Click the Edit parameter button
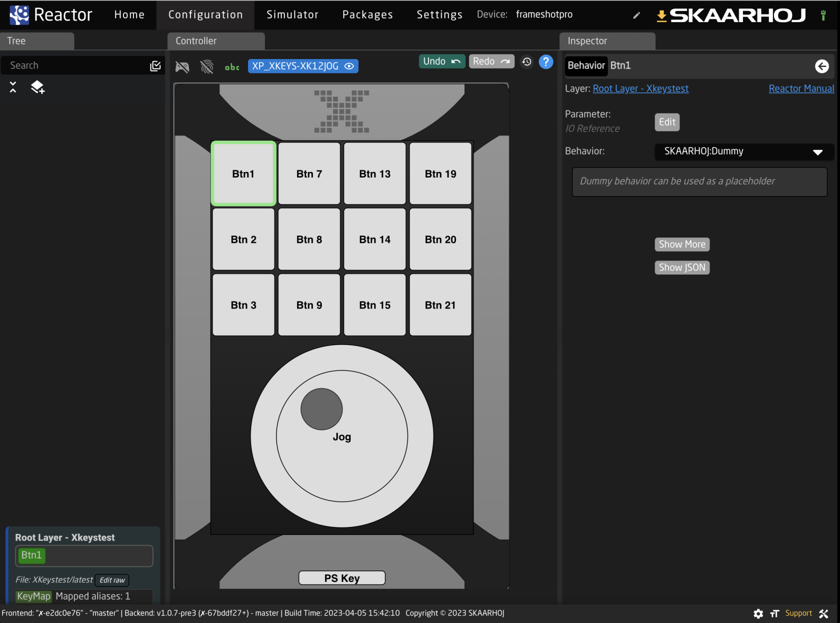The height and width of the screenshot is (623, 840). pyautogui.click(x=667, y=122)
